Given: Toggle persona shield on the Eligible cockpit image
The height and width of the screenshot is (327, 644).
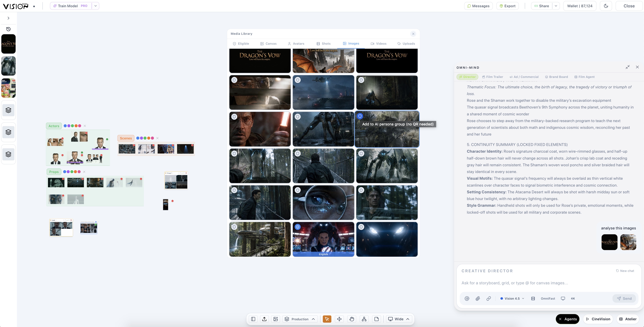Looking at the screenshot, I should (x=298, y=227).
